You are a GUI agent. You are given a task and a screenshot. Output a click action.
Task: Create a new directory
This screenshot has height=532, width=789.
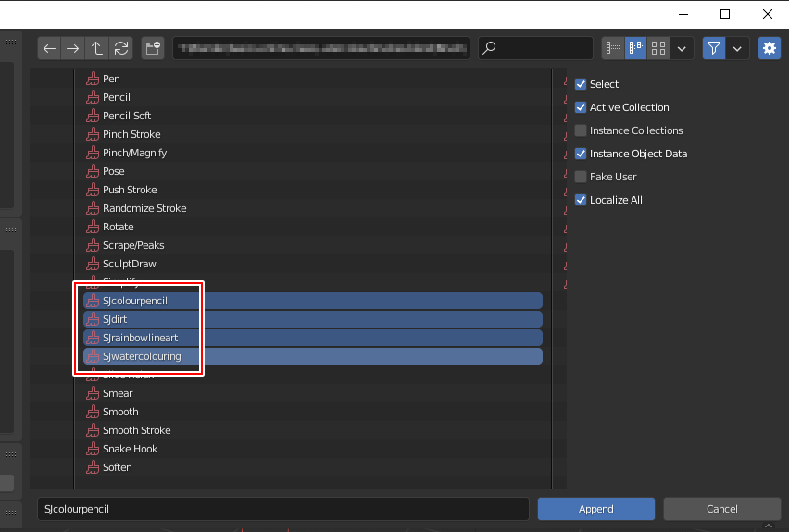tap(153, 48)
